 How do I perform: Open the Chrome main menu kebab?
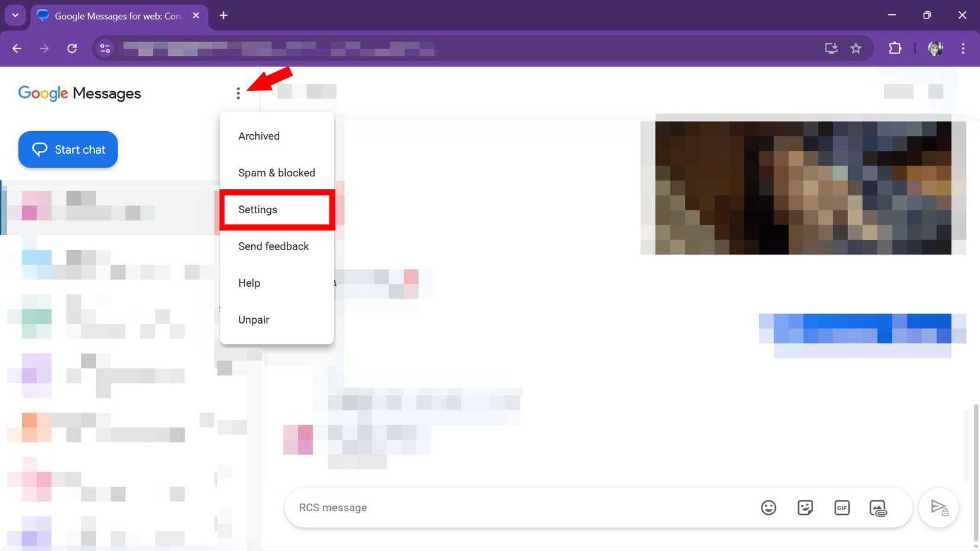click(963, 49)
